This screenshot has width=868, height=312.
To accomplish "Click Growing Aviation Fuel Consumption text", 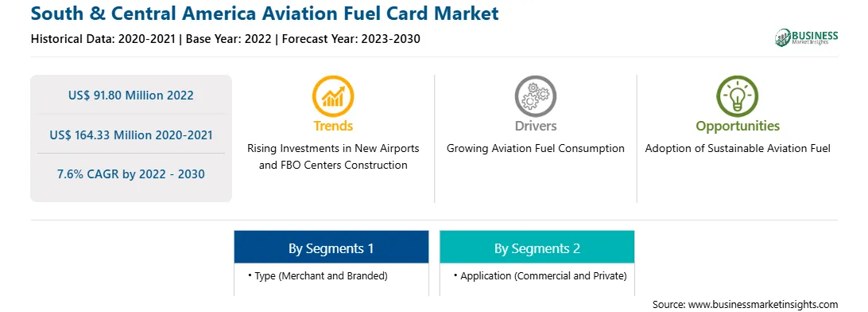I will (536, 149).
